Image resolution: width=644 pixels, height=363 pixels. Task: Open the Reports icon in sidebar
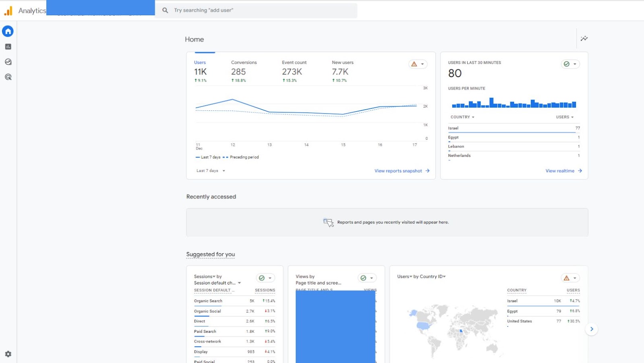pyautogui.click(x=8, y=47)
